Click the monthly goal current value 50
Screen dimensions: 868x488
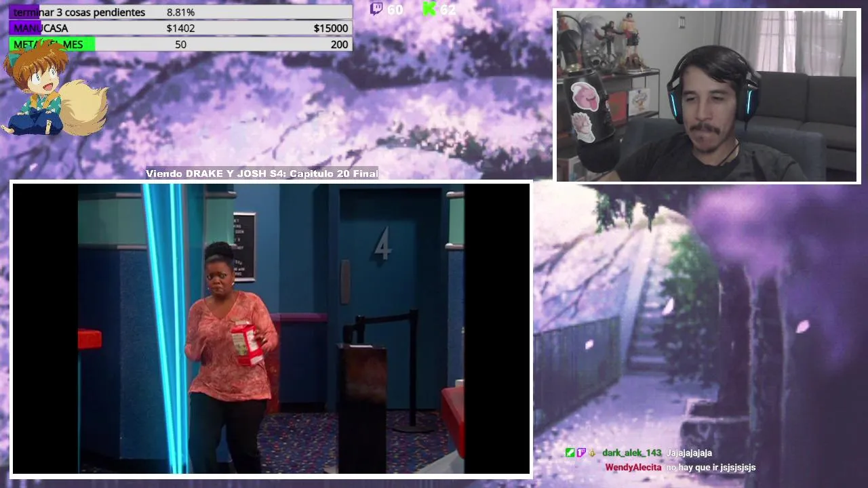180,45
